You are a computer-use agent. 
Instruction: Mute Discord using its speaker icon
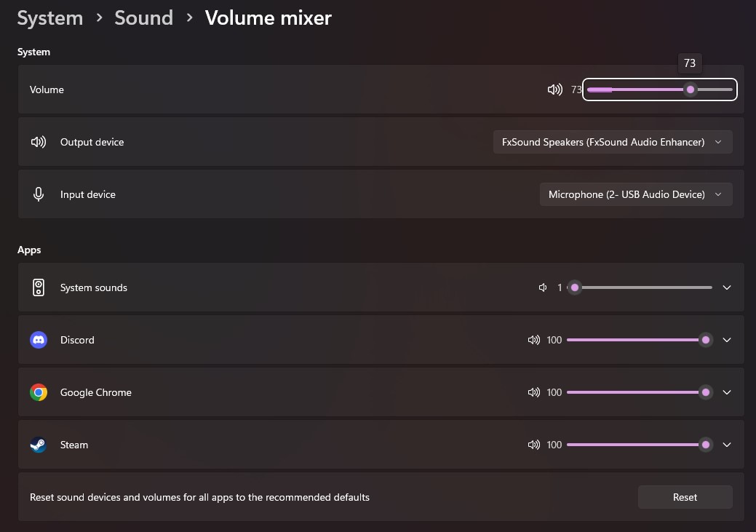[x=534, y=340]
